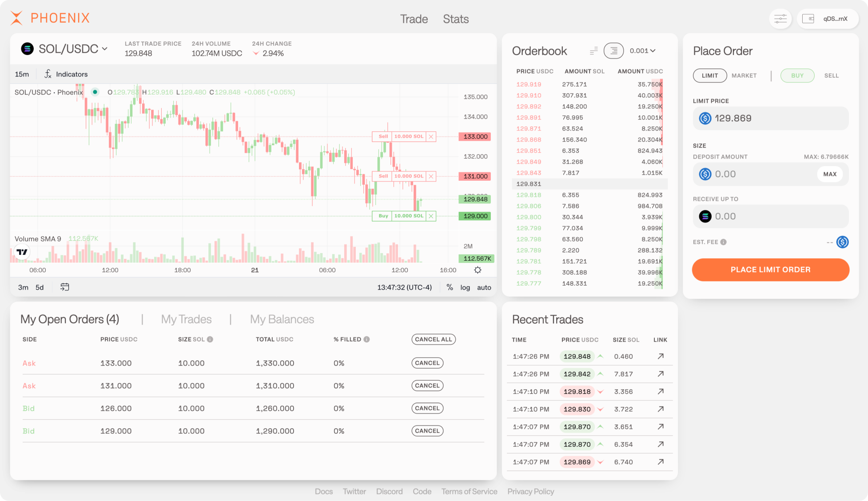Change the 15m chart interval

tap(22, 74)
